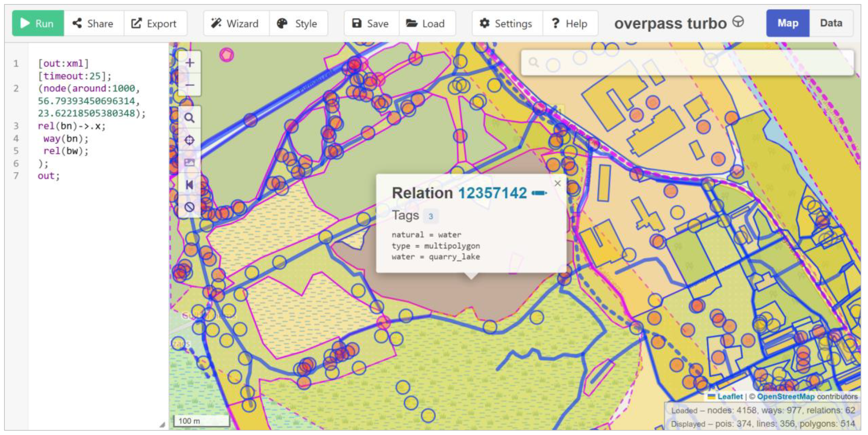Screen dimensions: 868x435
Task: Zoom in on the map
Action: coord(190,63)
